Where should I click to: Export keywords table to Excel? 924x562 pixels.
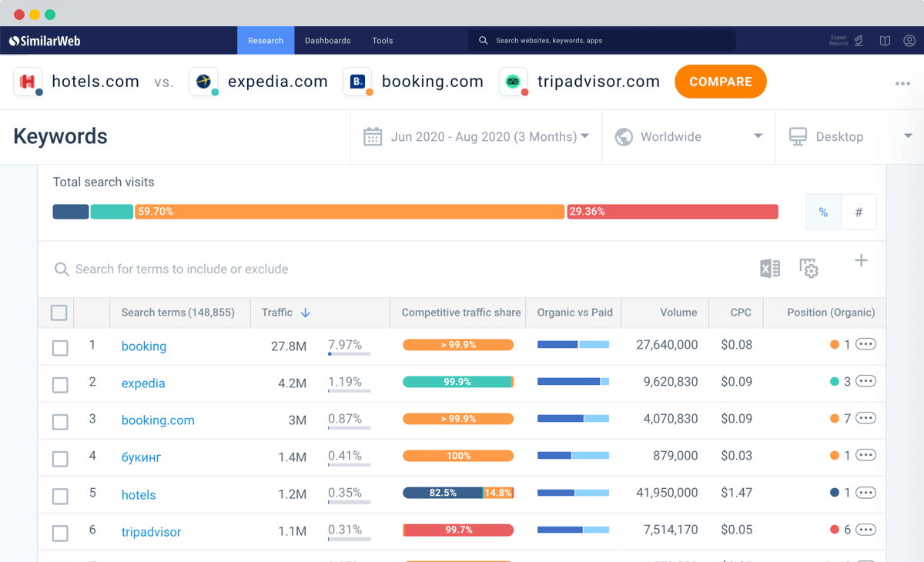(769, 268)
